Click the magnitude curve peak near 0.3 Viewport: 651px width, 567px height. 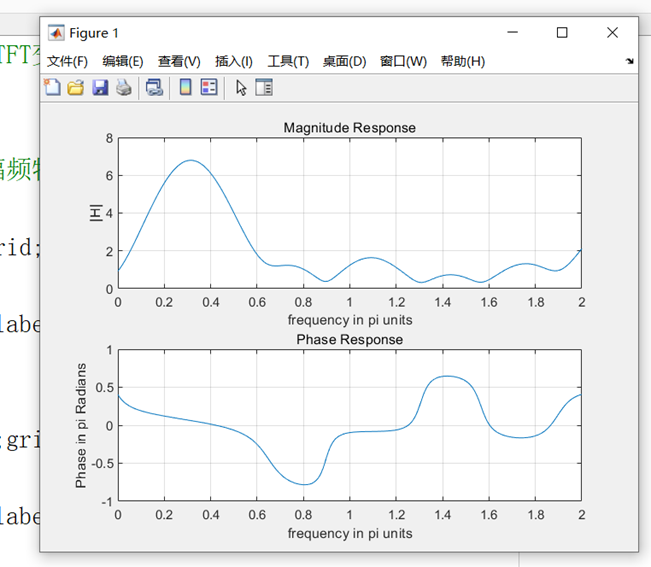click(191, 160)
